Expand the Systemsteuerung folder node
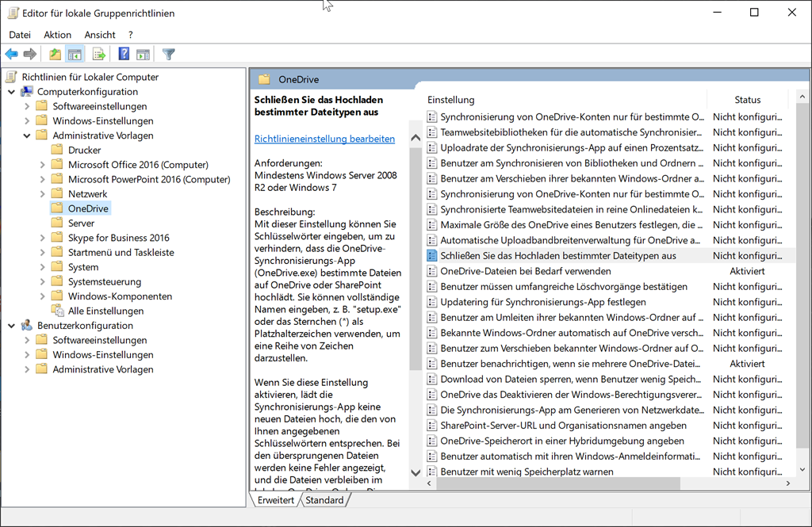The image size is (812, 527). 42,282
